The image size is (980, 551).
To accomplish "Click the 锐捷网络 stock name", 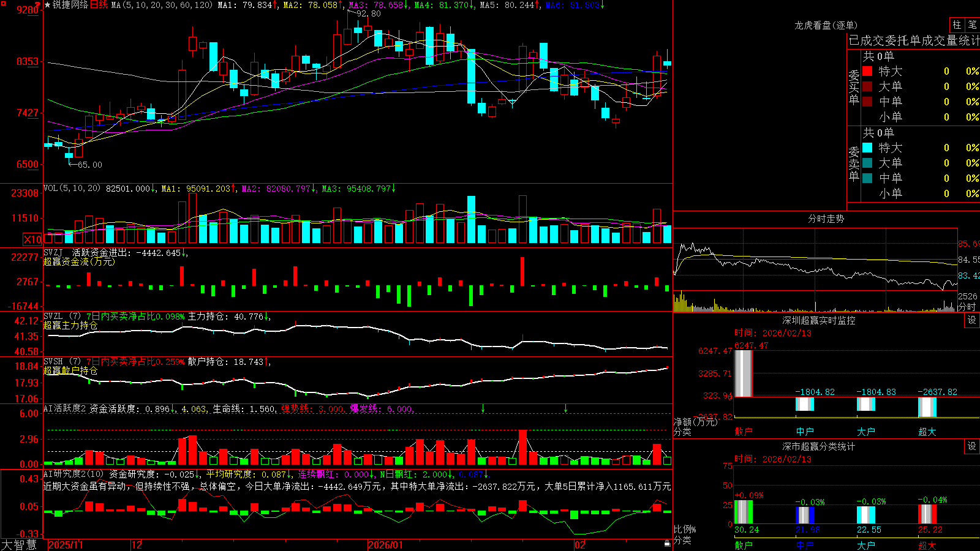I will tap(70, 5).
